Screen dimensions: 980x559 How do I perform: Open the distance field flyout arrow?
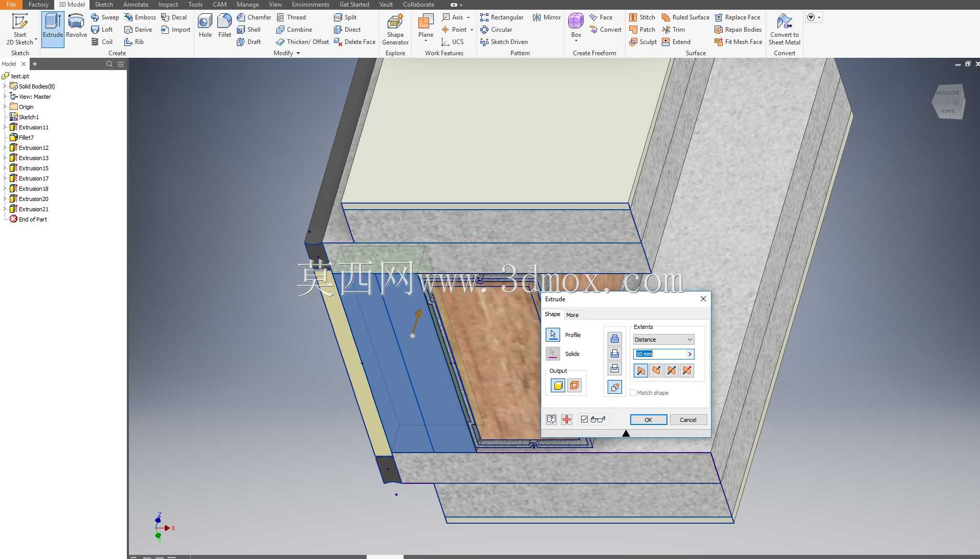click(x=689, y=354)
